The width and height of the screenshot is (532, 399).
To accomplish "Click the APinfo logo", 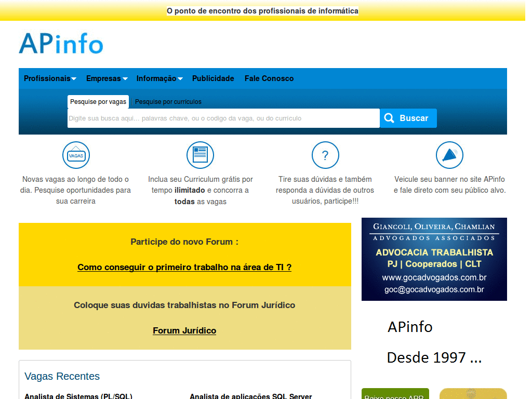I will click(61, 44).
